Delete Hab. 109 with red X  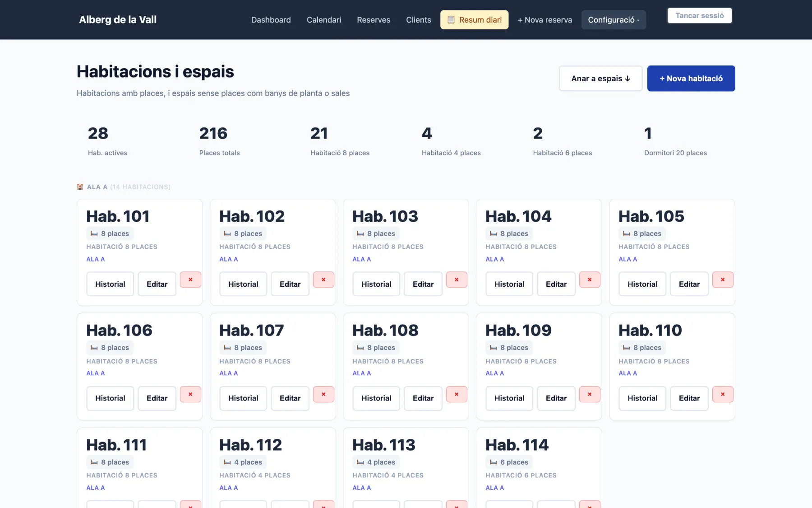point(590,394)
